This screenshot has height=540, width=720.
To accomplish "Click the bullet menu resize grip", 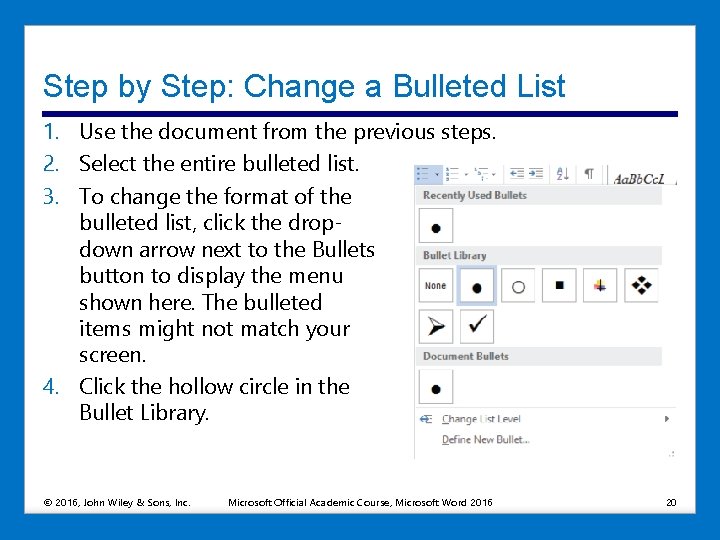I will click(672, 454).
